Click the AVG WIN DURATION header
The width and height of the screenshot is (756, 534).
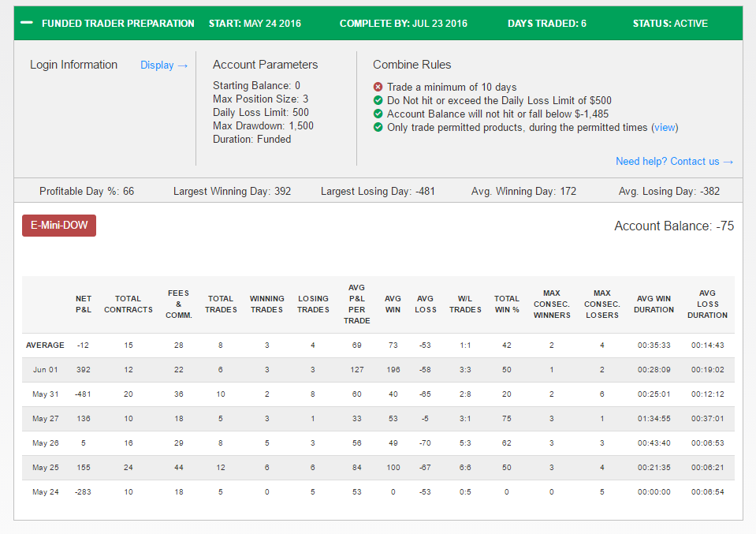point(654,304)
